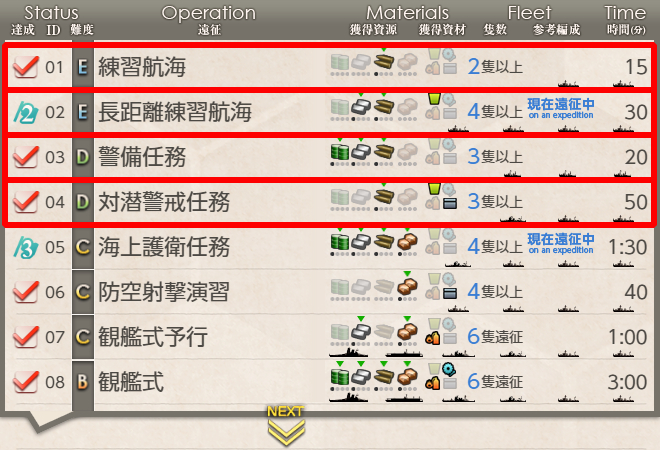Image resolution: width=660 pixels, height=450 pixels.
Task: Click the 現在遠征中 label on expedition 02
Action: (561, 104)
